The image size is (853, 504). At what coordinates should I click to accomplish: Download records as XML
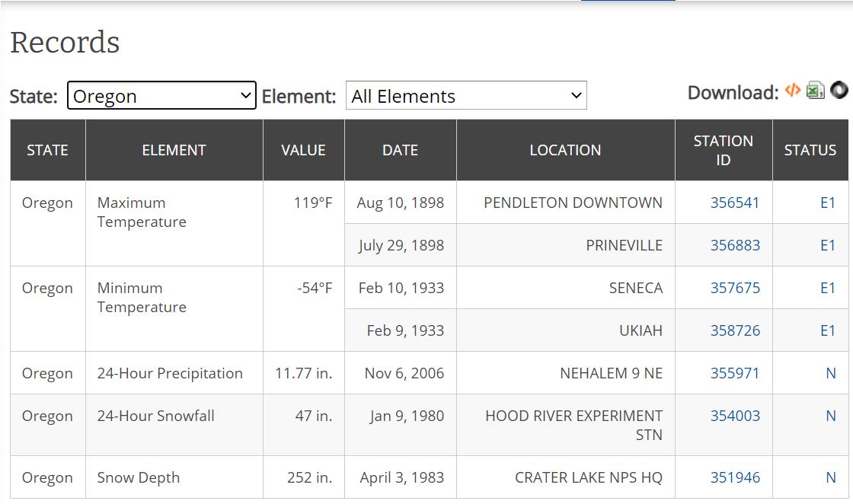point(793,91)
